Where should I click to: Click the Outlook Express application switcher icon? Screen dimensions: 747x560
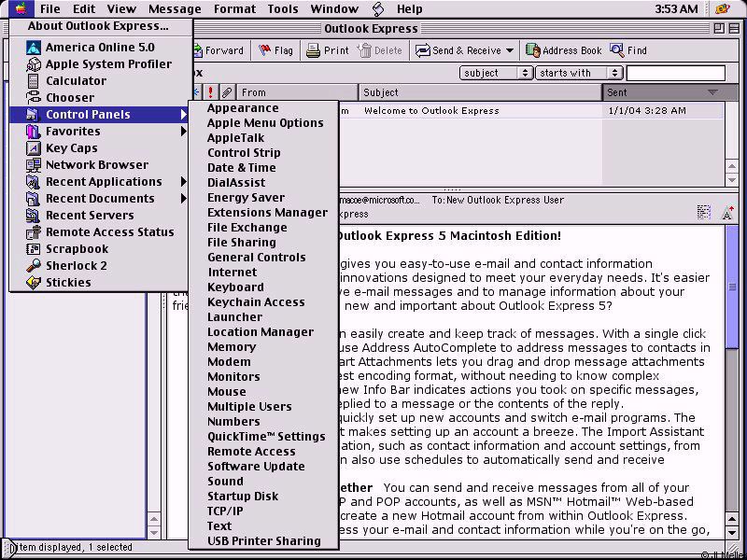click(722, 9)
